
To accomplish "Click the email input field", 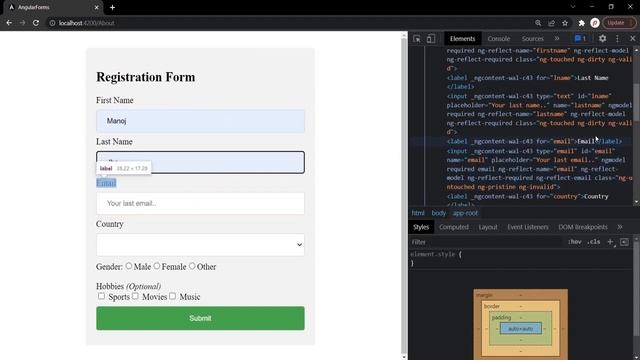I will 200,203.
